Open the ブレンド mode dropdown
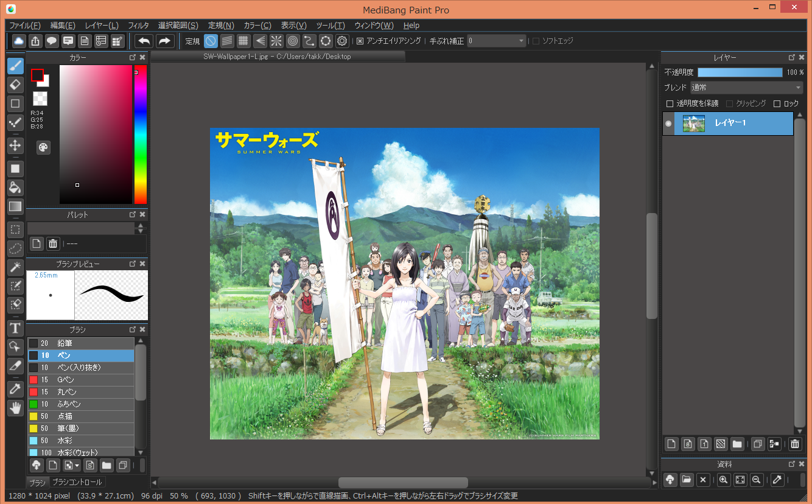This screenshot has width=812, height=504. pyautogui.click(x=747, y=88)
